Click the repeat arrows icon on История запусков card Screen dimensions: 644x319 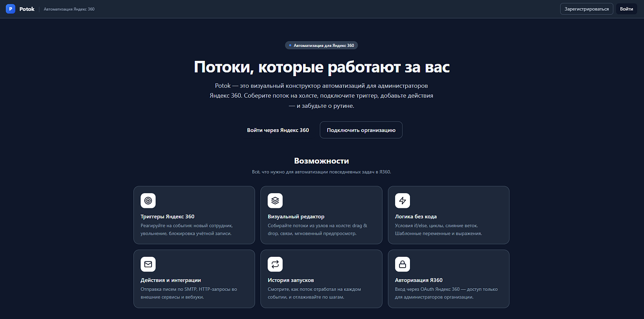point(275,264)
